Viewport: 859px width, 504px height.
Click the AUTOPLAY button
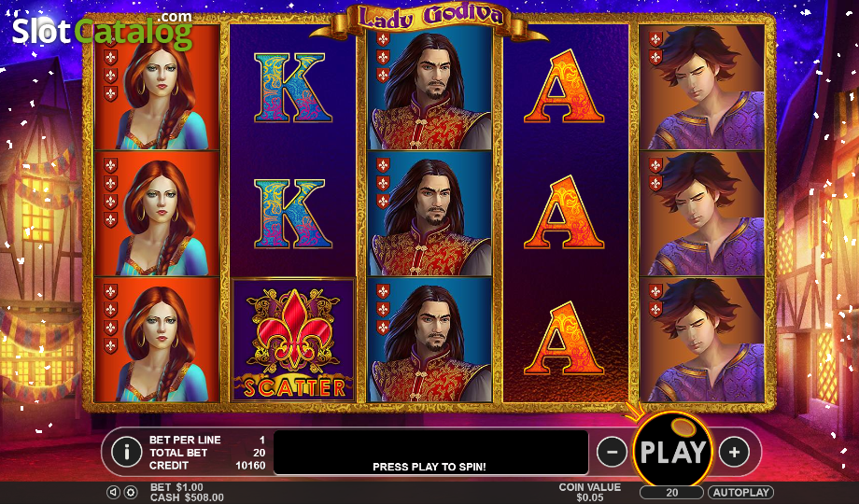pos(741,493)
